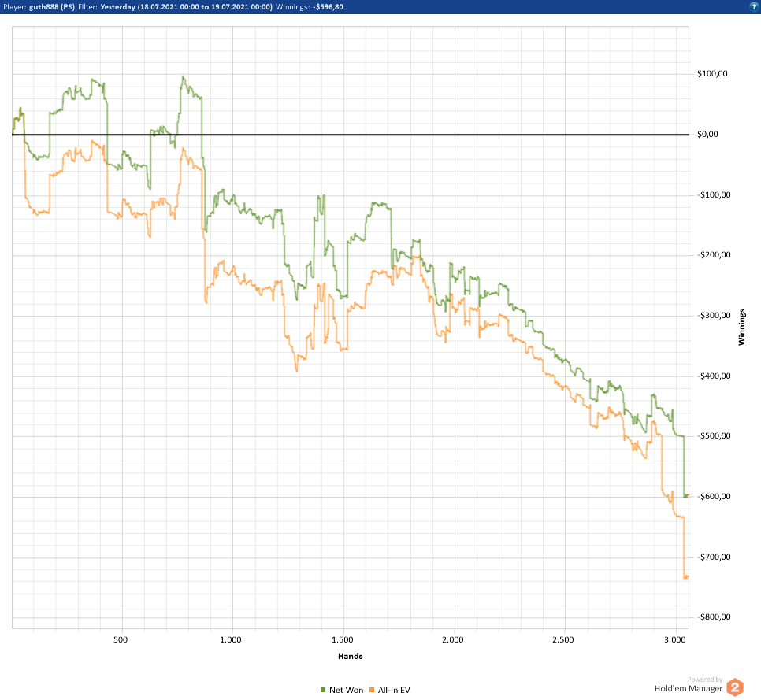Click the -$600,00 axis label

(714, 496)
